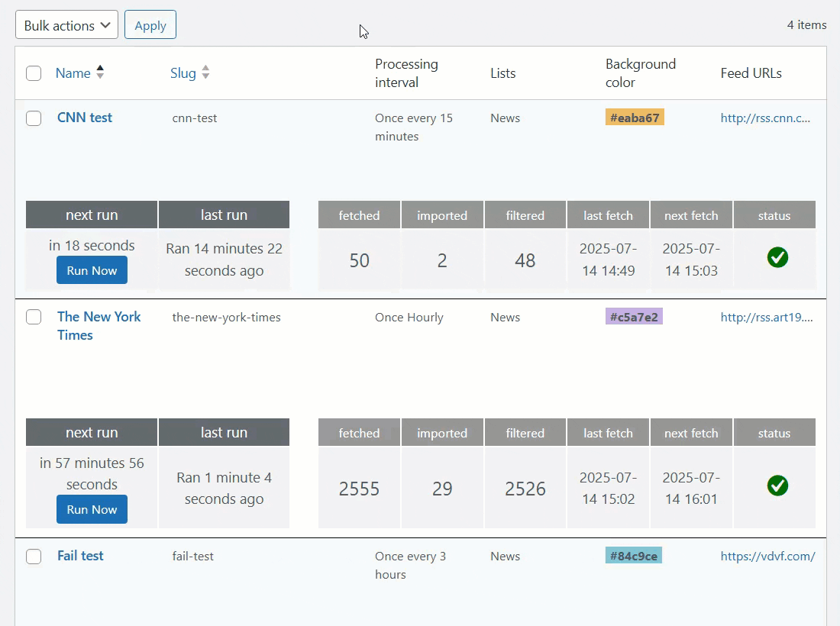Click the 'in 18 seconds' next run text

(92, 245)
